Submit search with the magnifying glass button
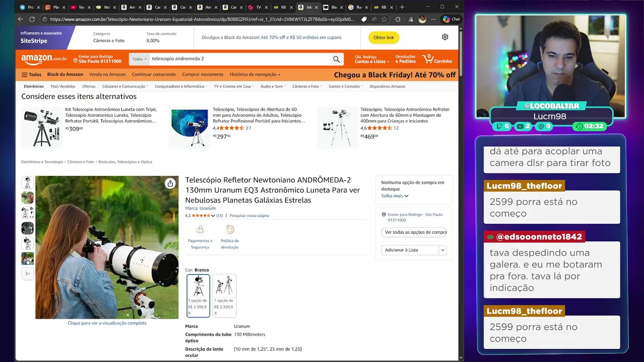Image resolution: width=644 pixels, height=362 pixels. (336, 59)
